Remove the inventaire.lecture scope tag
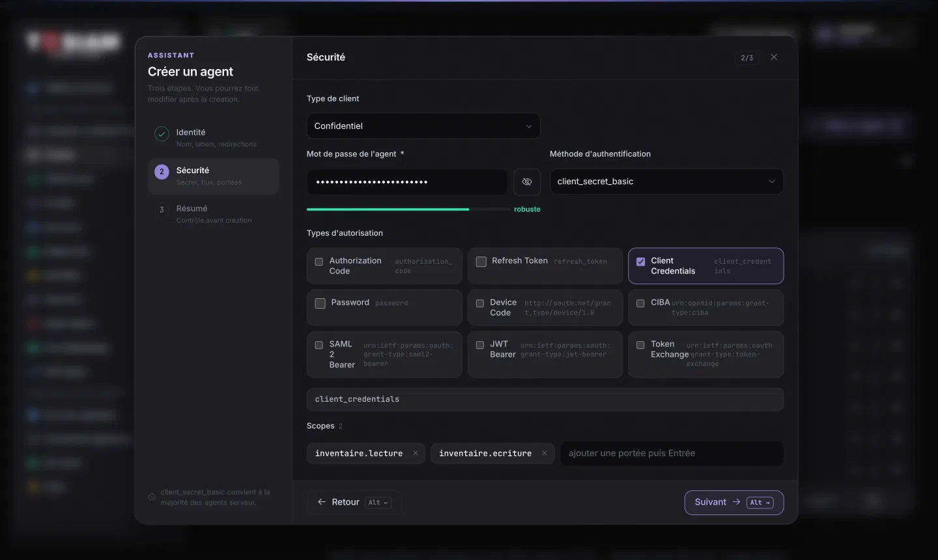Image resolution: width=938 pixels, height=560 pixels. point(416,453)
